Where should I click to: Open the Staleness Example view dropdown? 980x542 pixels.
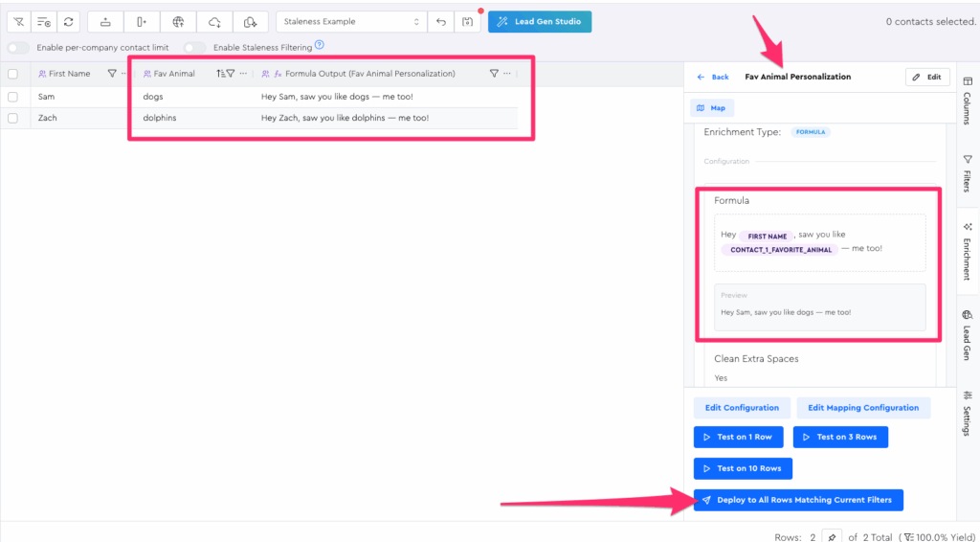point(351,21)
